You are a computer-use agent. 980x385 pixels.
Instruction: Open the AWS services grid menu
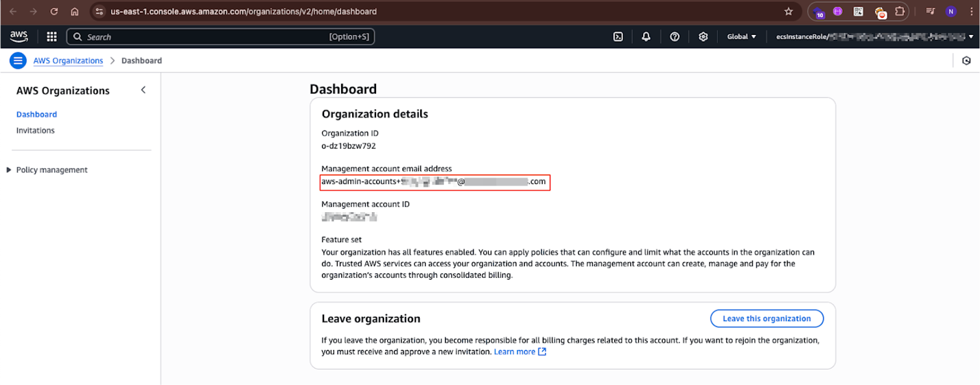point(51,37)
